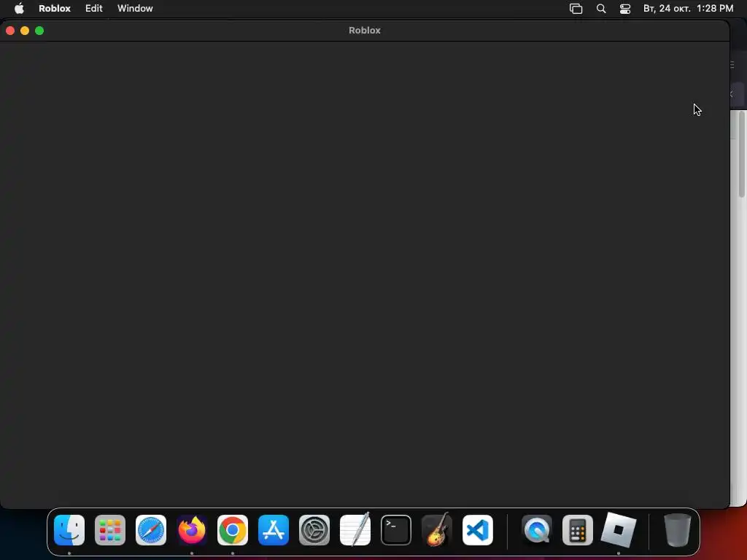This screenshot has width=747, height=560.
Task: Switch to Firefox in the Dock
Action: pos(192,530)
